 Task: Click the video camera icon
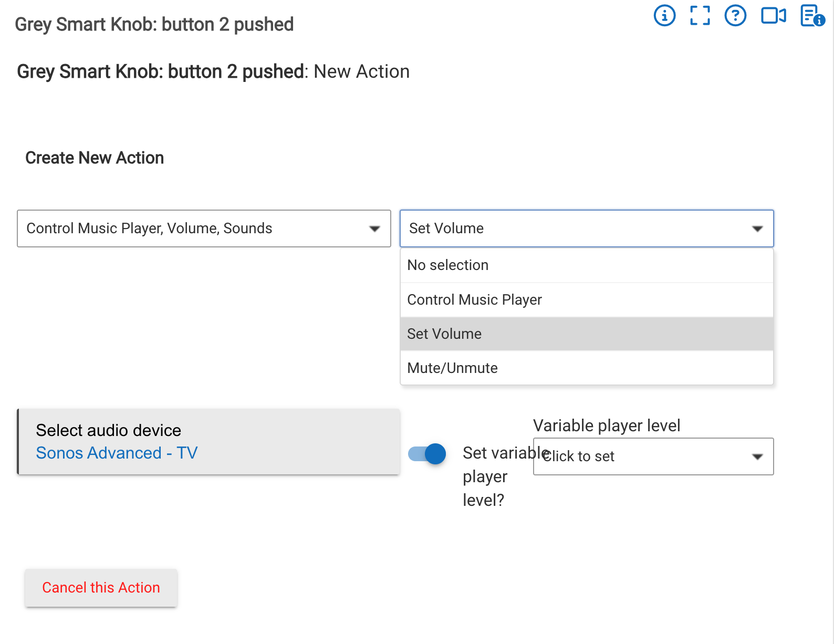tap(774, 15)
